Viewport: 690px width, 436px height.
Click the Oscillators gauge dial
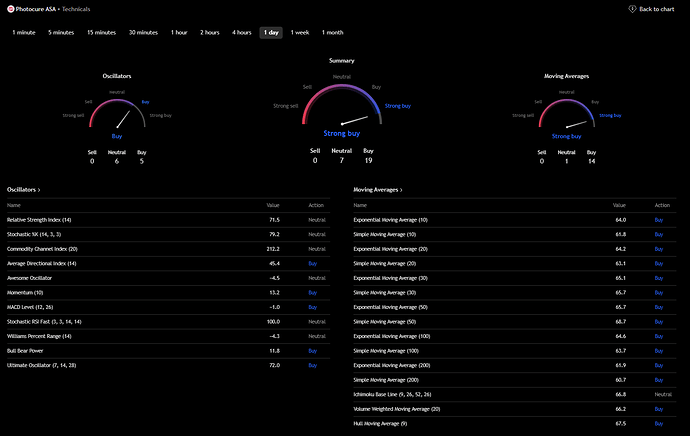point(117,113)
